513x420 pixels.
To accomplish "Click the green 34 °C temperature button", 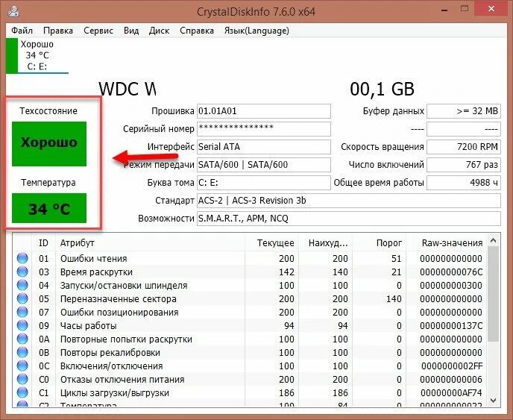I will point(49,208).
